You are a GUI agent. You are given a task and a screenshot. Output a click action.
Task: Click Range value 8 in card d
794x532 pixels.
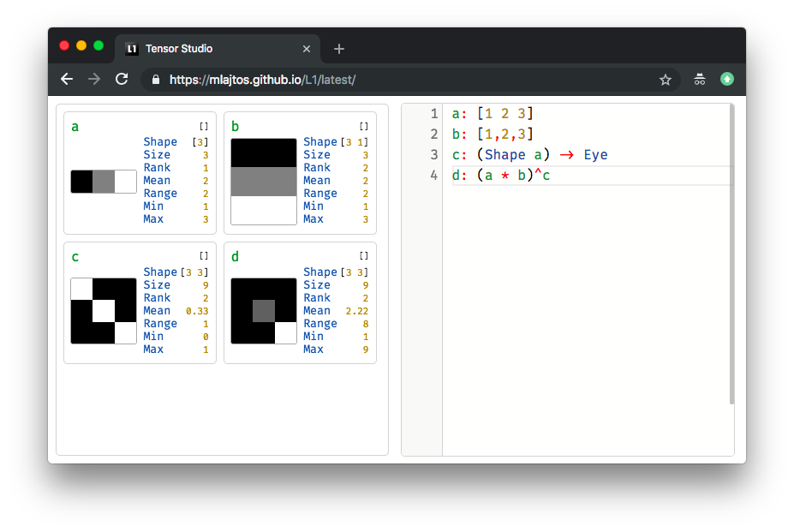pyautogui.click(x=366, y=324)
